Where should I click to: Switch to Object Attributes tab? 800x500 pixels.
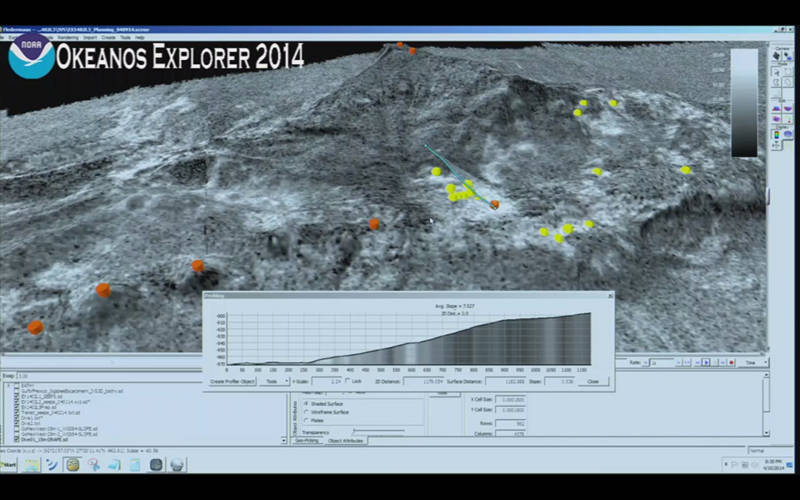[345, 440]
